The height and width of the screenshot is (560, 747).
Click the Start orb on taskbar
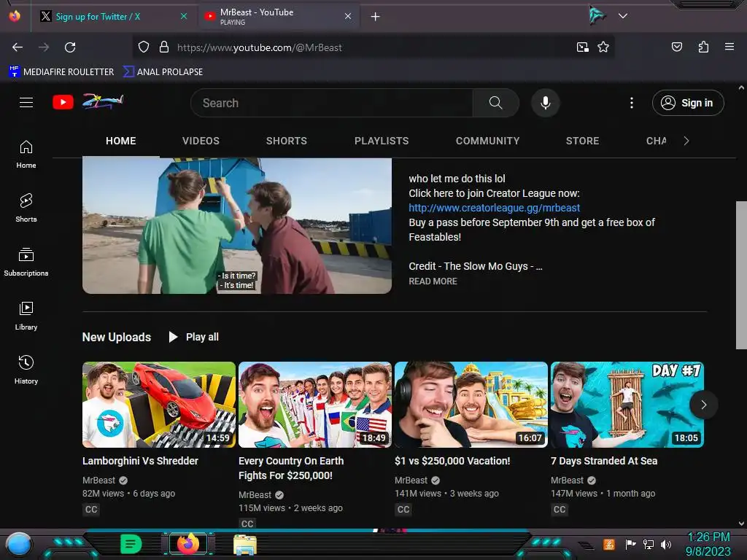click(19, 544)
